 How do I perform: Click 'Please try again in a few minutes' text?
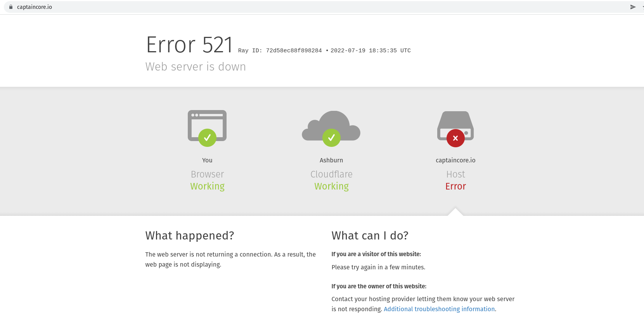[378, 267]
